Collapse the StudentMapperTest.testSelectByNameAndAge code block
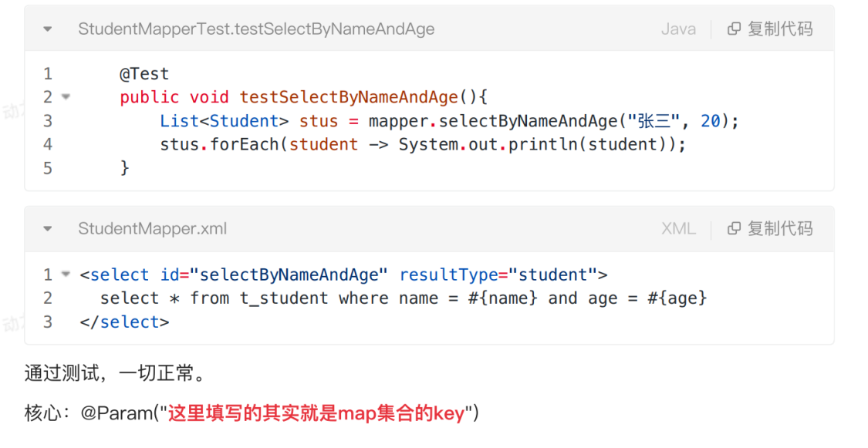Screen dimensions: 868x448 [x=48, y=29]
